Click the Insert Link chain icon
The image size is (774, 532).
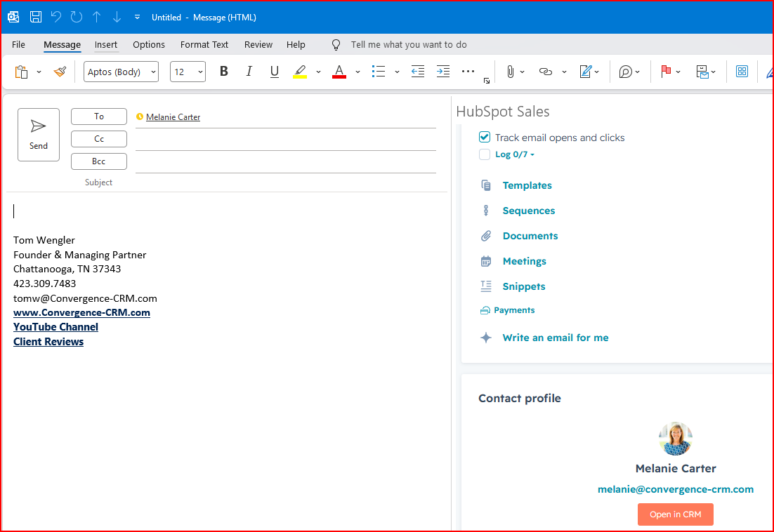point(546,72)
